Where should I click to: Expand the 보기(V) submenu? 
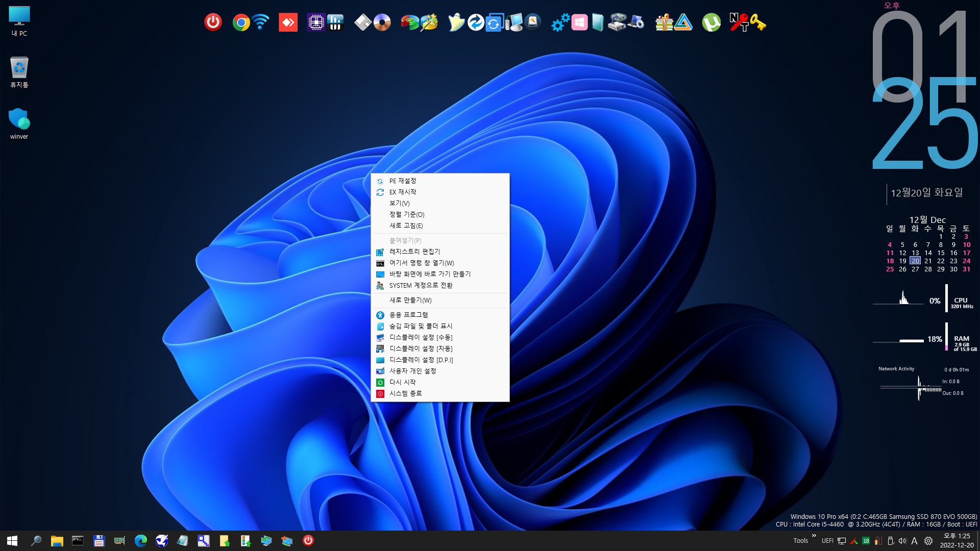click(440, 203)
